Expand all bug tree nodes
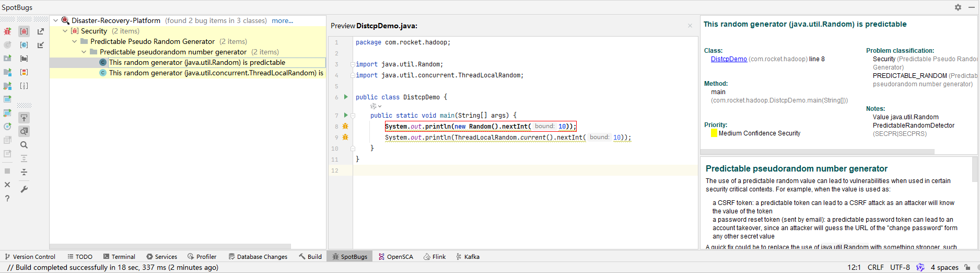This screenshot has height=273, width=980. (24, 158)
